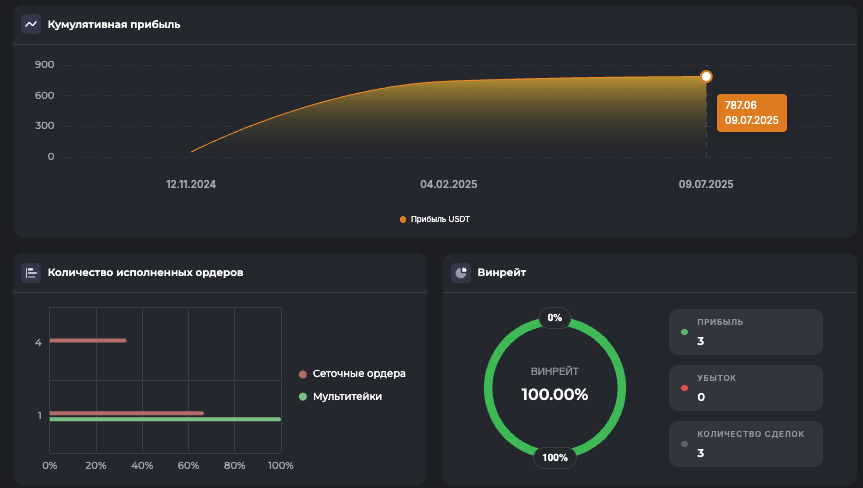The image size is (863, 488).
Task: Click the data point marker on 09.07.2025
Action: [706, 77]
